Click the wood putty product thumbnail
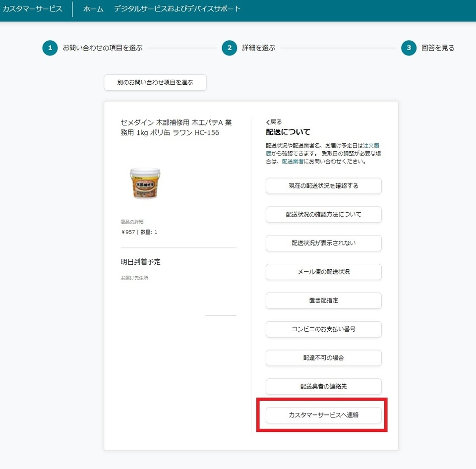 point(145,183)
